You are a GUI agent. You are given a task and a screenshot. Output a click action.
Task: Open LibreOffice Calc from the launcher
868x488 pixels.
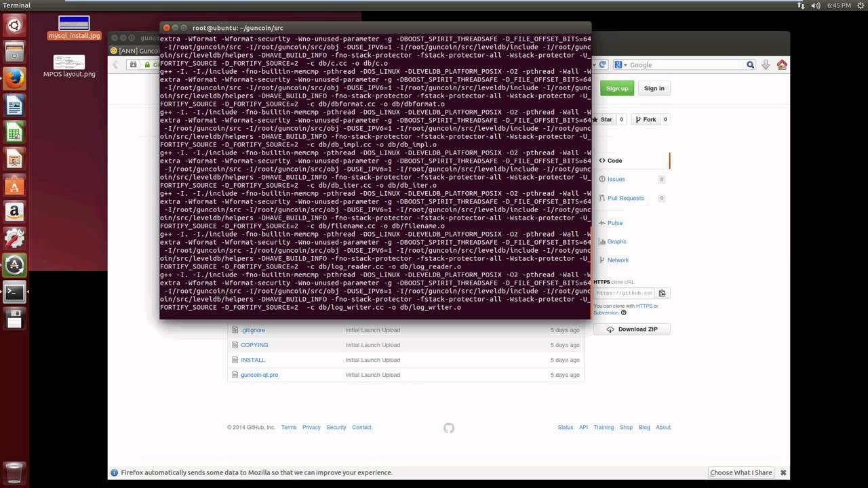[x=14, y=131]
